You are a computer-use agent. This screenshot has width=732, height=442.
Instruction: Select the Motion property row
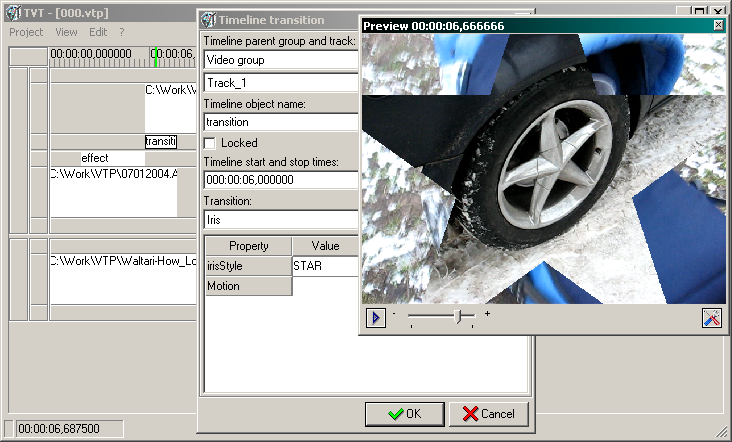[249, 286]
